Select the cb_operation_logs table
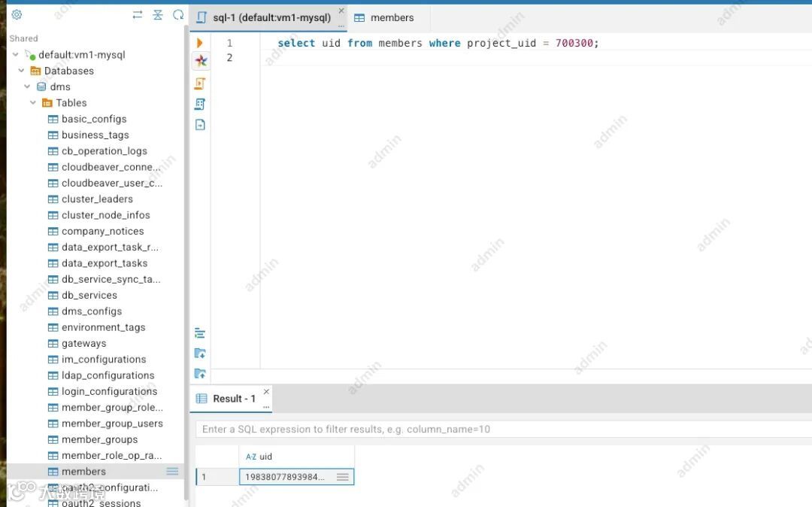The image size is (812, 507). tap(104, 151)
